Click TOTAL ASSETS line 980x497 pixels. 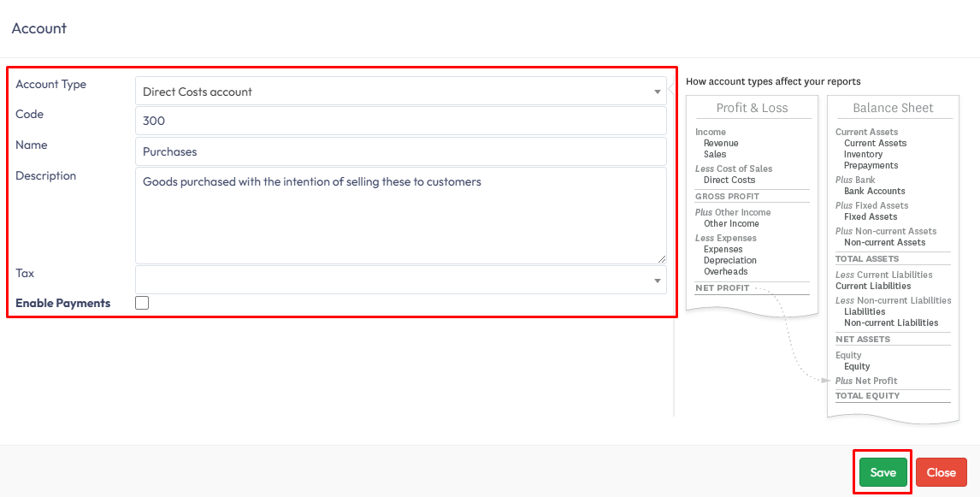click(867, 259)
